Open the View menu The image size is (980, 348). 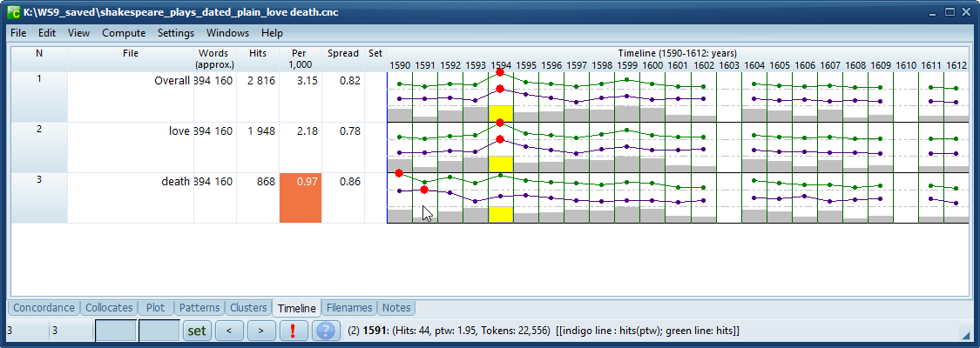point(78,33)
